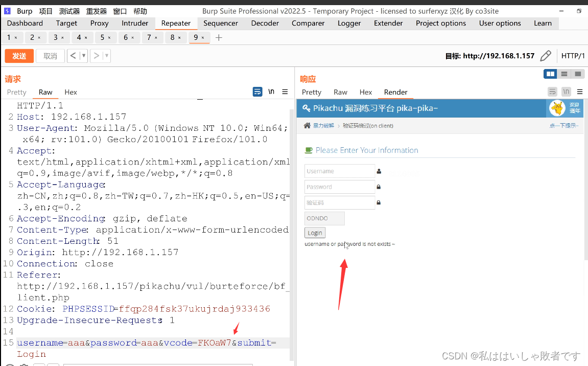588x366 pixels.
Task: Open the Burp menu
Action: [25, 11]
